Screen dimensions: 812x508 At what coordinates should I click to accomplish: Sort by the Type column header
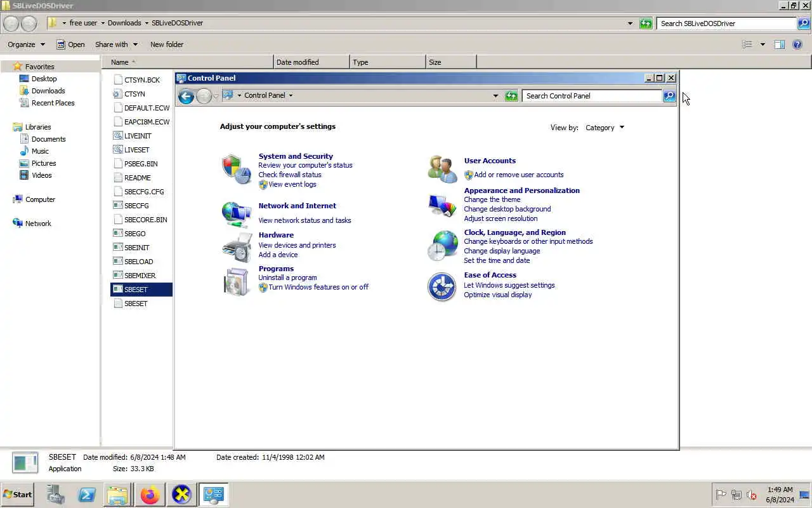pyautogui.click(x=388, y=62)
